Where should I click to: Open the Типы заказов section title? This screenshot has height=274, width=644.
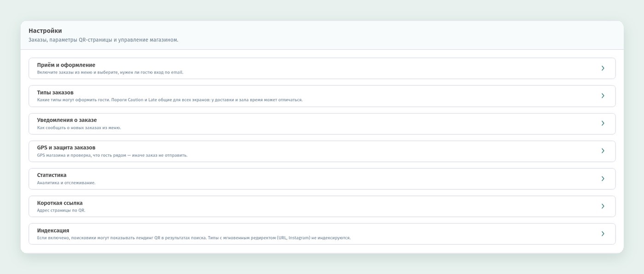(x=55, y=92)
